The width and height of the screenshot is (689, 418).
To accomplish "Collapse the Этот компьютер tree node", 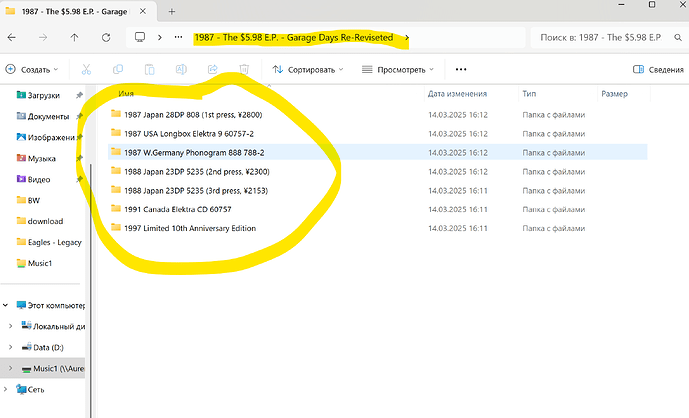I will pos(6,305).
